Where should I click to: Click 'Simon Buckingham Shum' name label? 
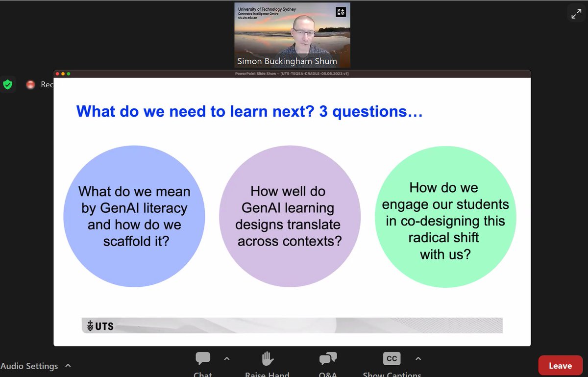(x=287, y=61)
